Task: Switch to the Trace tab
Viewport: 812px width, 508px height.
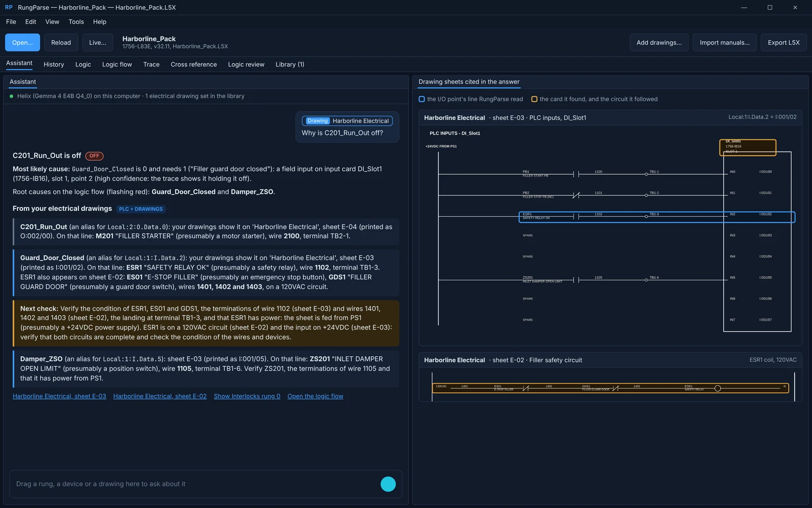Action: point(151,65)
